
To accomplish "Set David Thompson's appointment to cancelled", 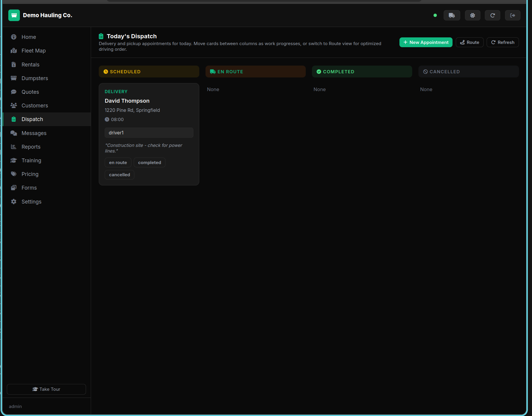I will 120,174.
